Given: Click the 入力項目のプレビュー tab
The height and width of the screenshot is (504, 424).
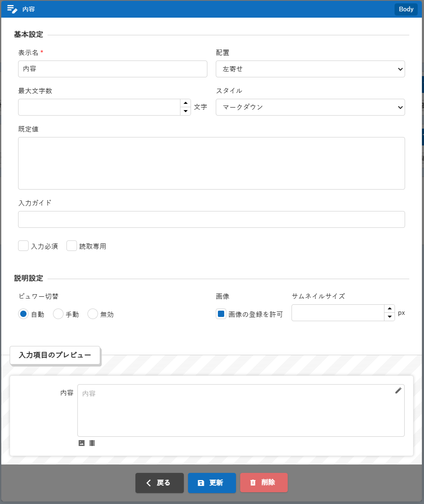Looking at the screenshot, I should [x=55, y=355].
